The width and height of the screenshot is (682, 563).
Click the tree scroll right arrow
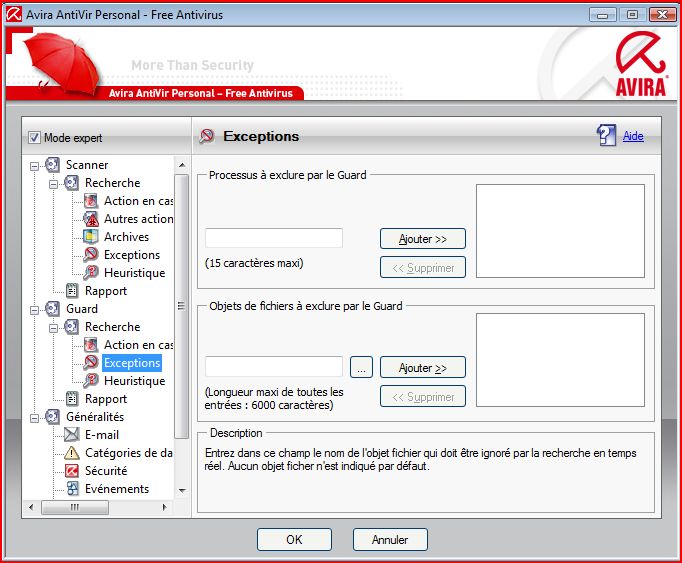(164, 507)
